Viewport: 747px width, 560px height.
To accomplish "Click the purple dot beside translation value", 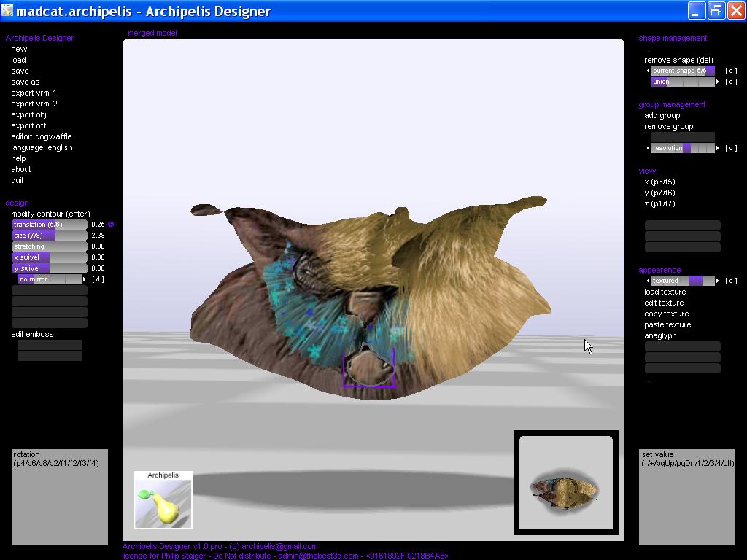I will [111, 225].
